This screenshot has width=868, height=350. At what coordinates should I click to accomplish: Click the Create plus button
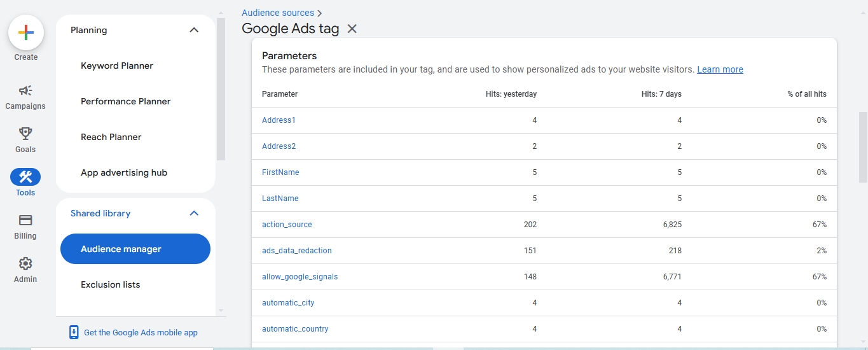(26, 32)
